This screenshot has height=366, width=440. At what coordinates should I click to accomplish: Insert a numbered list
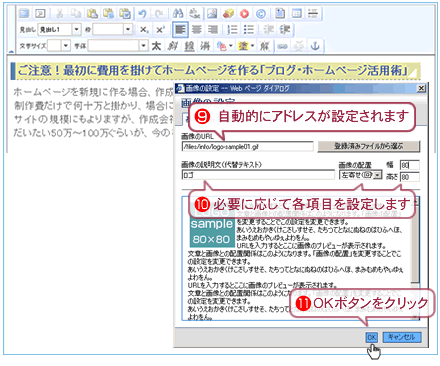click(232, 30)
